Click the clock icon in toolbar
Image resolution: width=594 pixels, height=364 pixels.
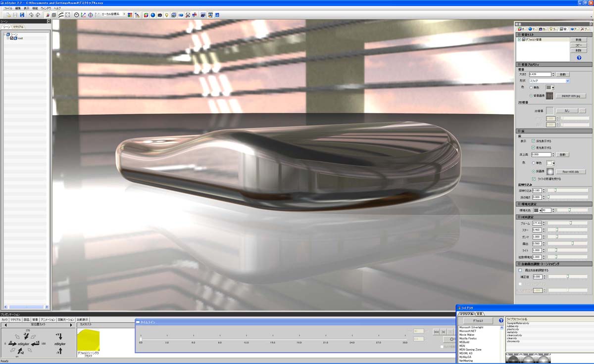pyautogui.click(x=76, y=15)
